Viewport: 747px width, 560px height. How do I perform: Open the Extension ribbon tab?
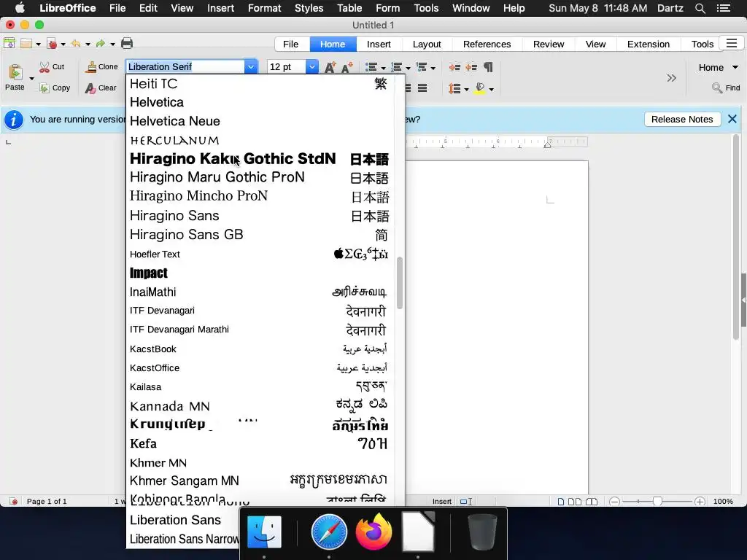point(648,44)
